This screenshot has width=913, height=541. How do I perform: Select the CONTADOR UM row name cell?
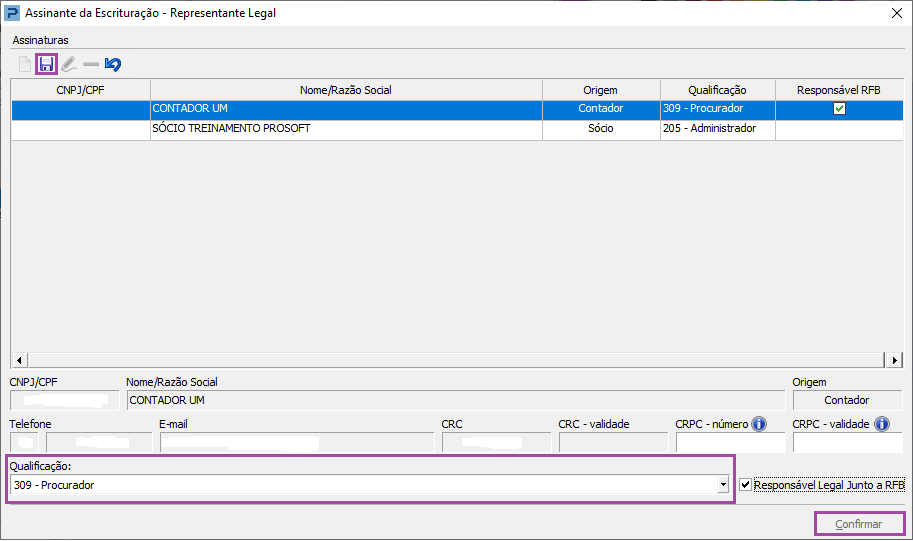click(x=346, y=108)
